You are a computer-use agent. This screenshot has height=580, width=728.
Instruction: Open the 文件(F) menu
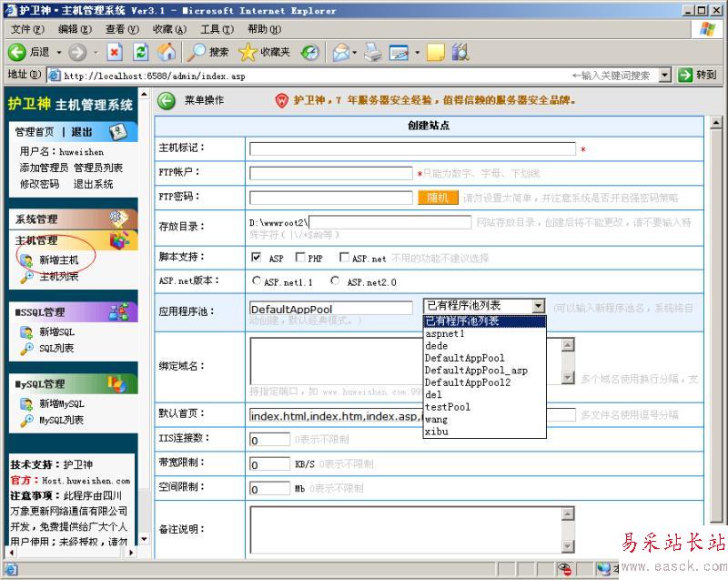tap(28, 29)
